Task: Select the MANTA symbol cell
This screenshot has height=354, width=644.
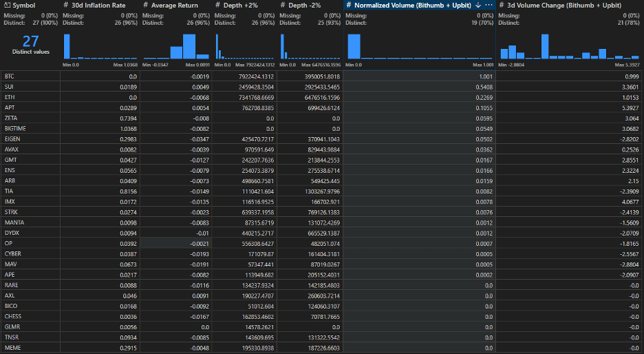Action: tap(30, 222)
